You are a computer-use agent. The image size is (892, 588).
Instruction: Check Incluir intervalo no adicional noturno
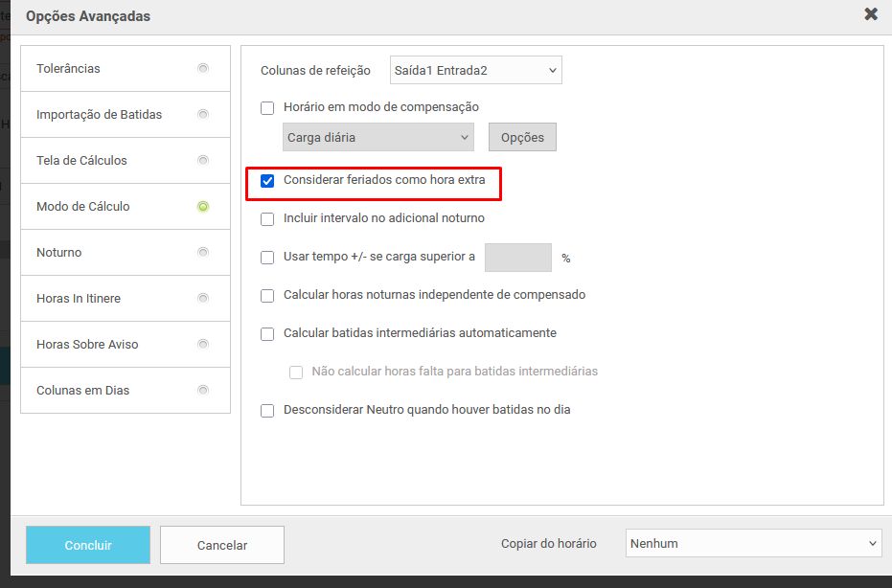coord(267,218)
